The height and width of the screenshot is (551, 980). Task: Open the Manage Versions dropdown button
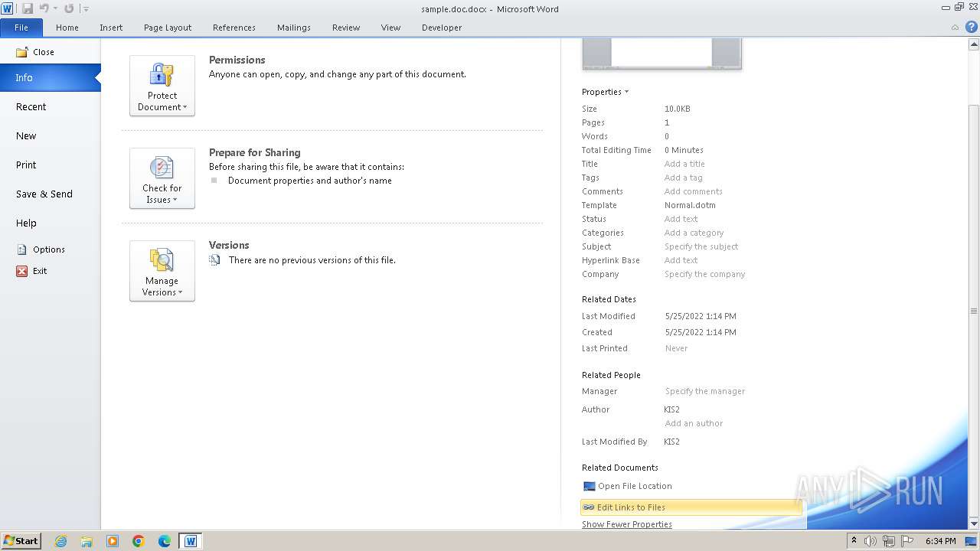pos(162,271)
